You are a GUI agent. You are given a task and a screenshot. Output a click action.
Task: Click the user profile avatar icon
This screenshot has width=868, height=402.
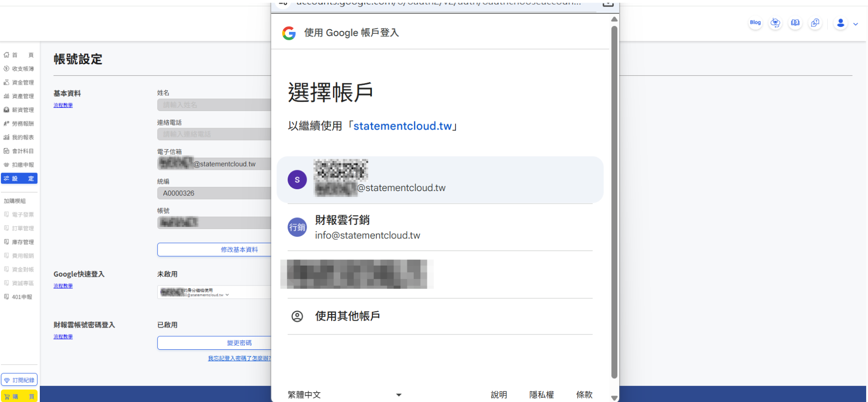(841, 23)
